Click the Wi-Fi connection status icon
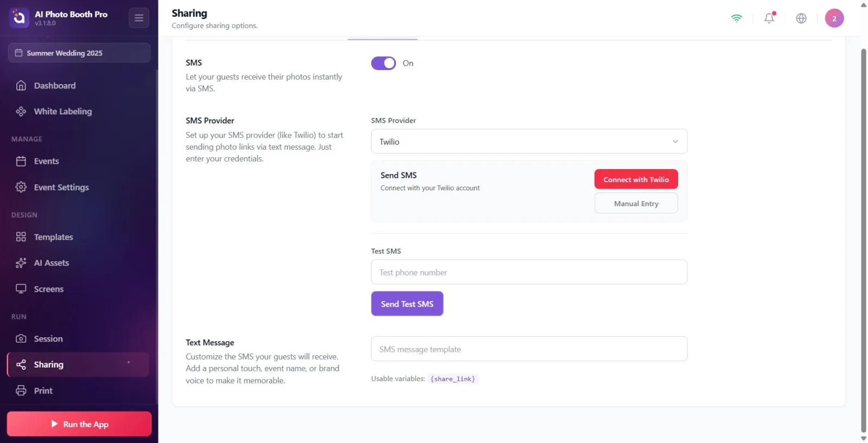The width and height of the screenshot is (868, 443). (736, 18)
